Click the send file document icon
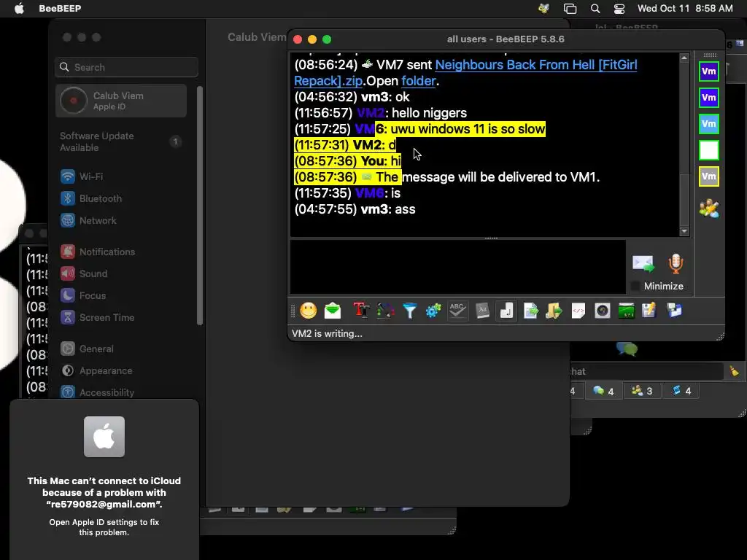Viewport: 747px width, 560px height. coord(530,311)
